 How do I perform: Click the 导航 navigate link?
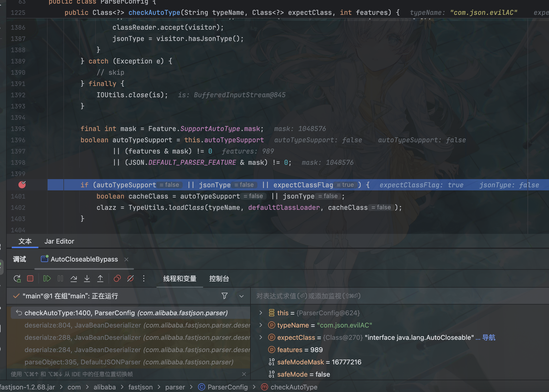click(489, 337)
